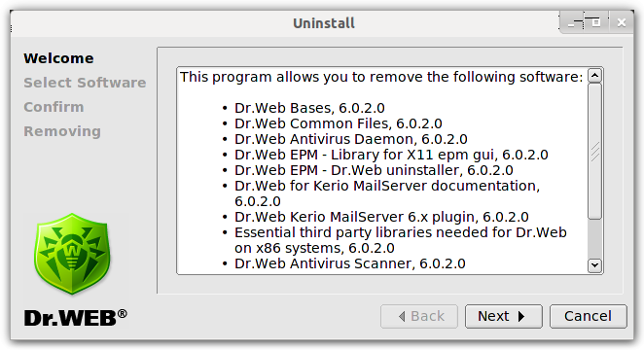This screenshot has height=350, width=644.
Task: Click the Dr.Web Antivirus Daemon entry
Action: [351, 139]
